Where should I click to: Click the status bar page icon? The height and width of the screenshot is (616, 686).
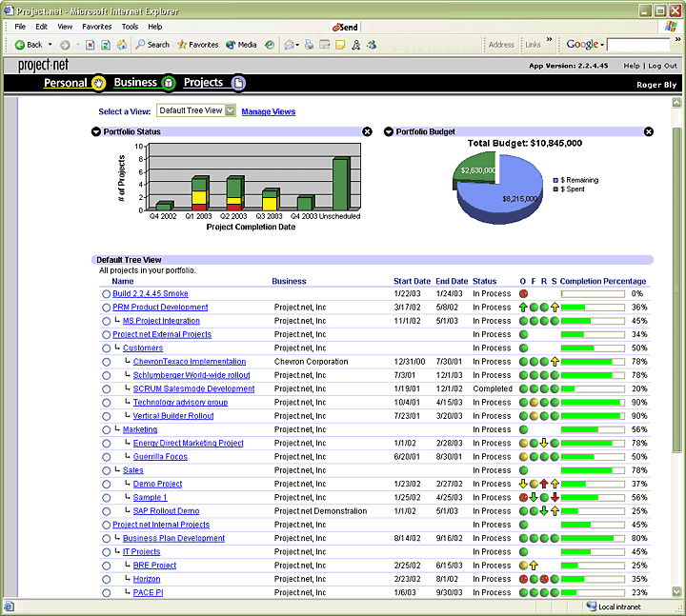[x=10, y=606]
